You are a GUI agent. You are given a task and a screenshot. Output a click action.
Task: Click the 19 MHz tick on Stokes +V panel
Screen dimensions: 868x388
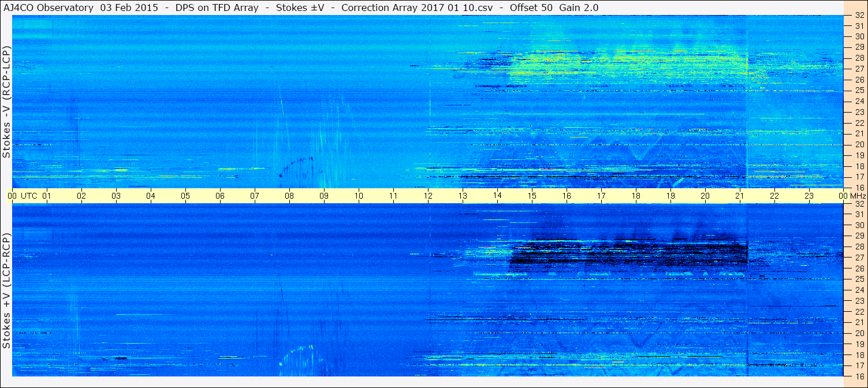pyautogui.click(x=859, y=344)
